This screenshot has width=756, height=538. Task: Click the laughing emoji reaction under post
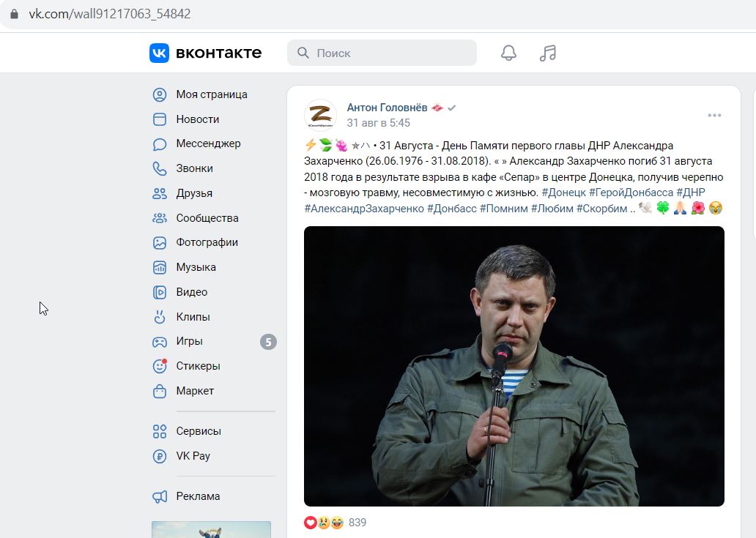(337, 523)
